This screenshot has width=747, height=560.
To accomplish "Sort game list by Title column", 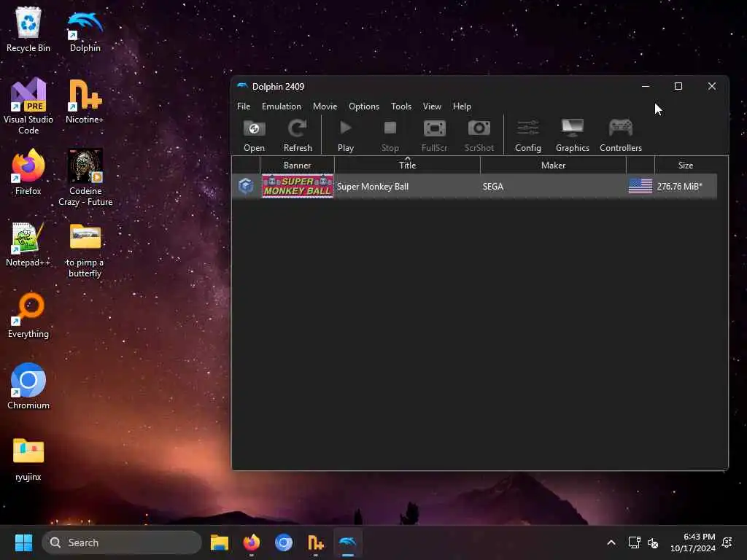I will (x=407, y=166).
